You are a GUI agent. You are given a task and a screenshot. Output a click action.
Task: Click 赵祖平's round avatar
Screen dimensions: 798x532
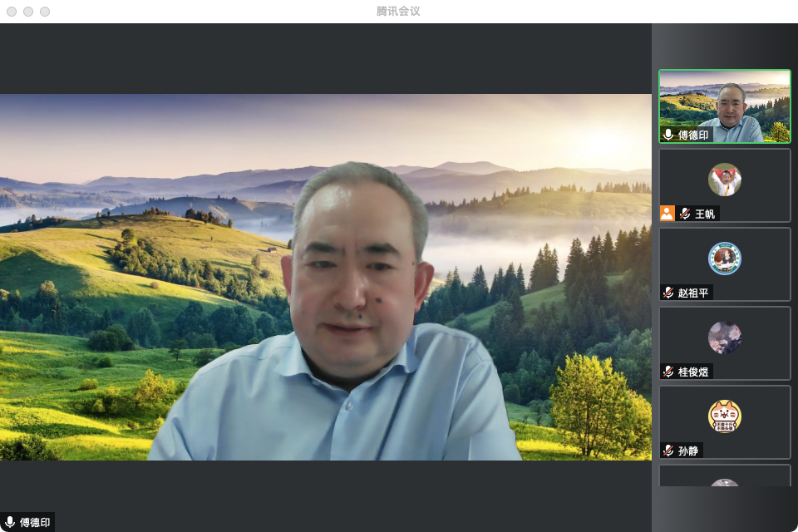725,259
